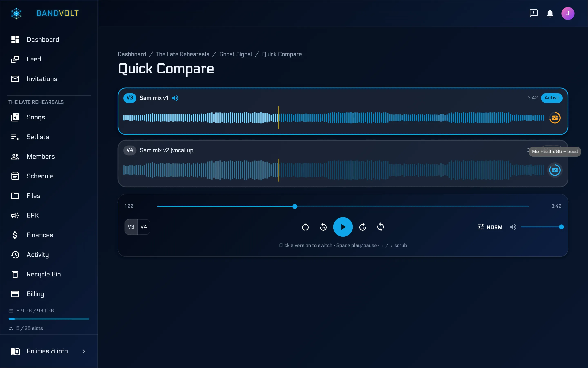588x368 pixels.
Task: Open Members section
Action: pyautogui.click(x=49, y=156)
